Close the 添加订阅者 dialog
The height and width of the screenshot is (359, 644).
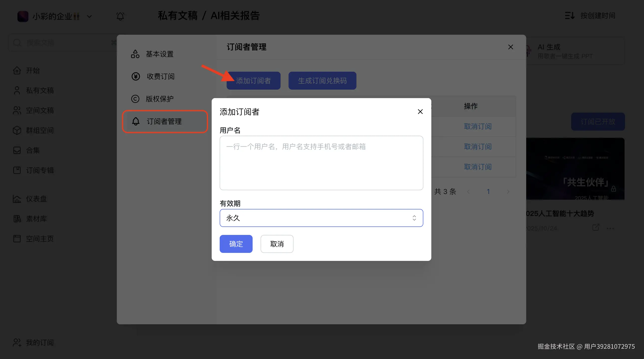(x=420, y=112)
